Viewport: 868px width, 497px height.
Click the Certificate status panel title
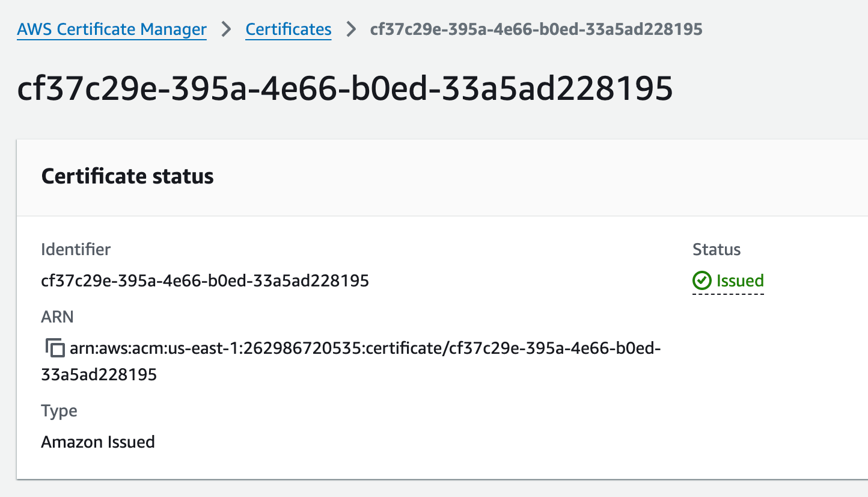point(127,176)
